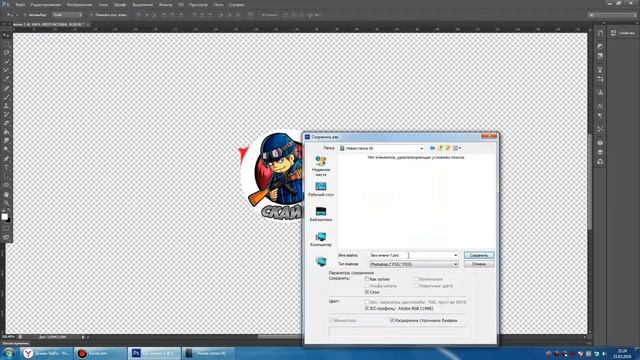This screenshot has width=640, height=360.
Task: Open Автовыбор layer/group dropdown in options bar
Action: click(x=67, y=15)
